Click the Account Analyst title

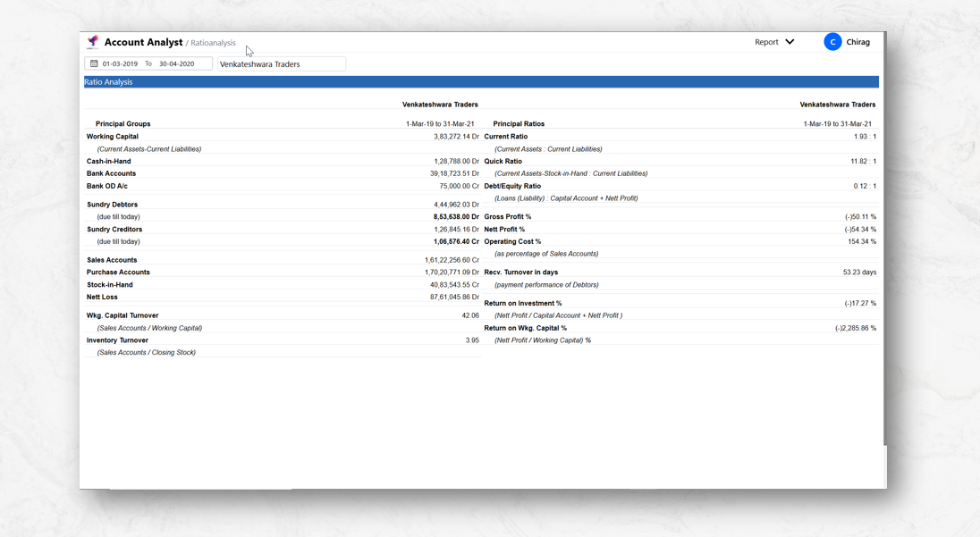click(x=143, y=42)
